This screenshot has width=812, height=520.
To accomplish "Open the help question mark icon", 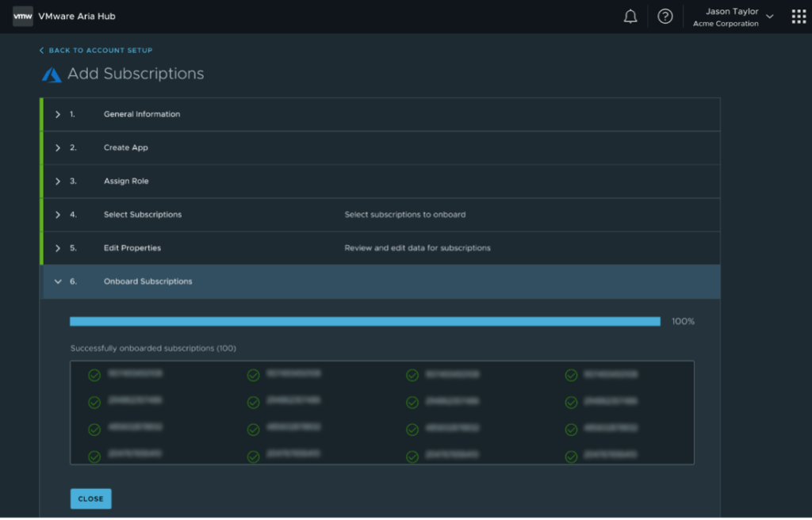I will coord(665,17).
